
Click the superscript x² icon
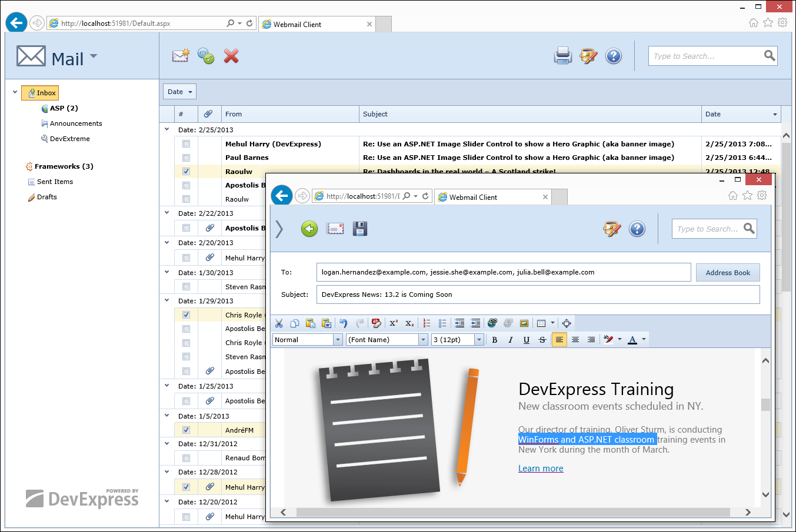[x=394, y=323]
